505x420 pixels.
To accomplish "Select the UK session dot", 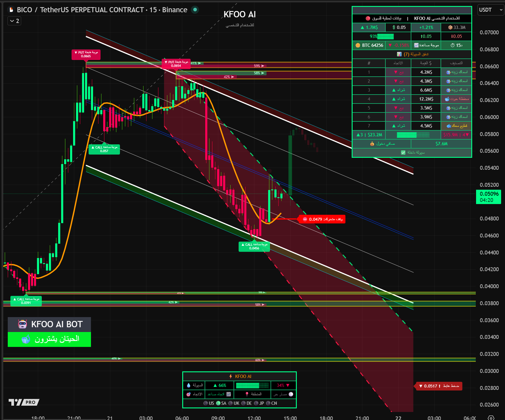I will click(231, 403).
